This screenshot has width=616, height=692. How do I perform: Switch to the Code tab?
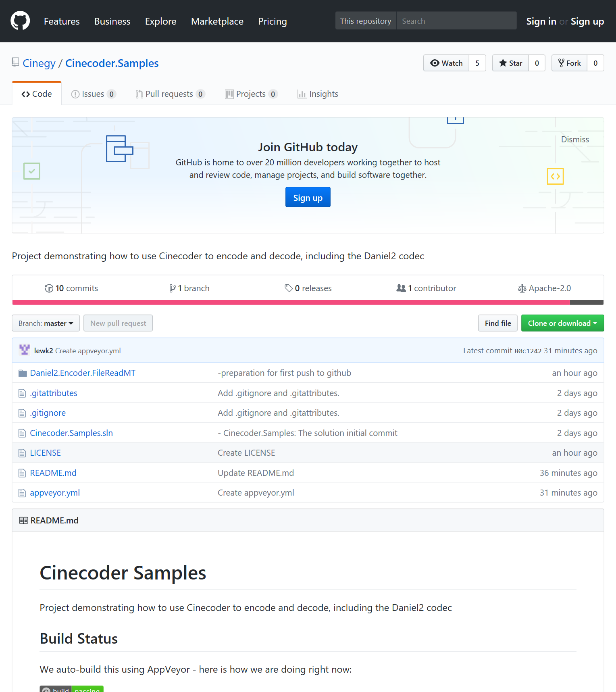[x=37, y=94]
